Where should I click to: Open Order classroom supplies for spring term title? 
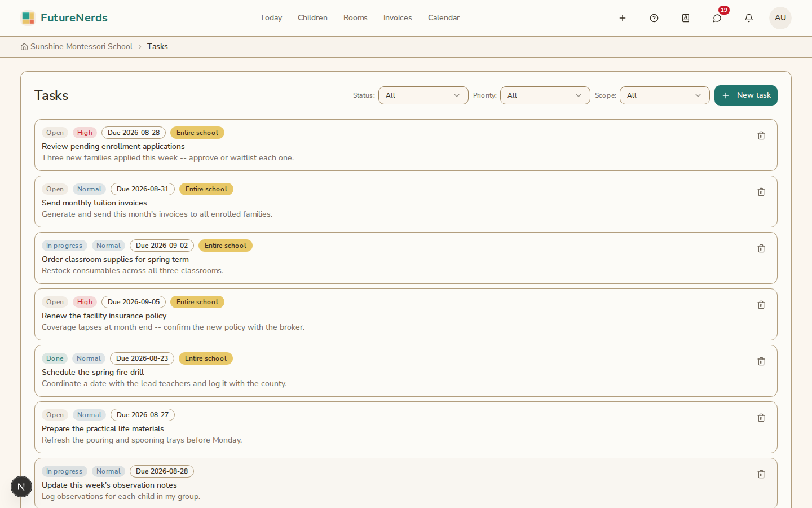115,259
